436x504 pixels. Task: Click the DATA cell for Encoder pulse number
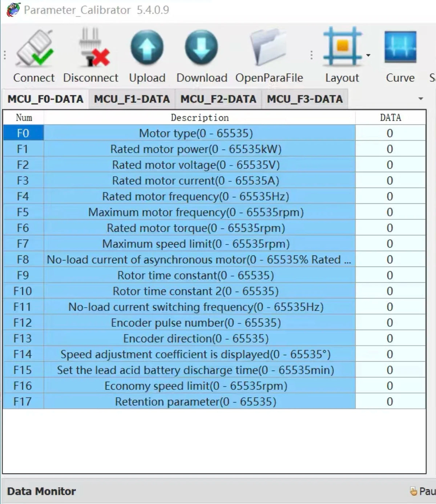coord(390,323)
